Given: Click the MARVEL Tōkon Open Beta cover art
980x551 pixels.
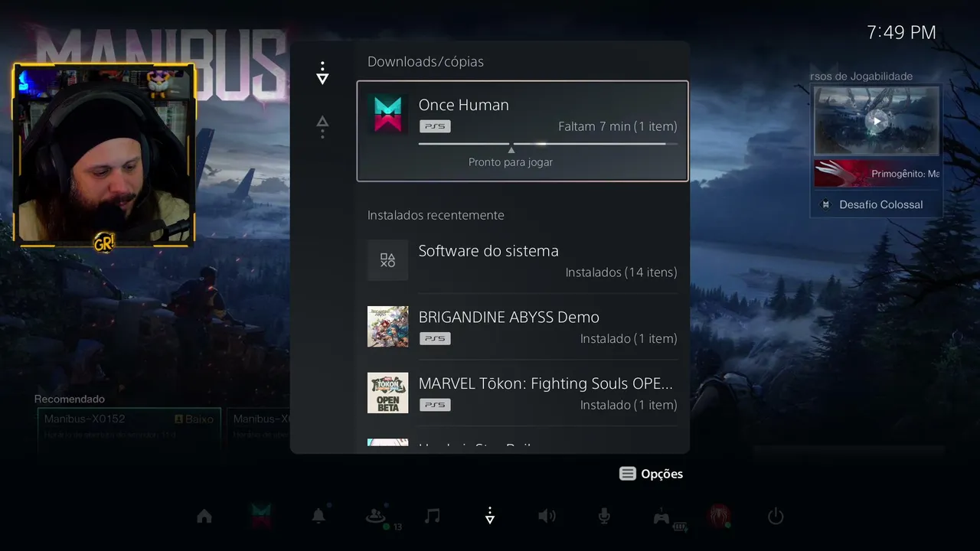Looking at the screenshot, I should [x=387, y=393].
